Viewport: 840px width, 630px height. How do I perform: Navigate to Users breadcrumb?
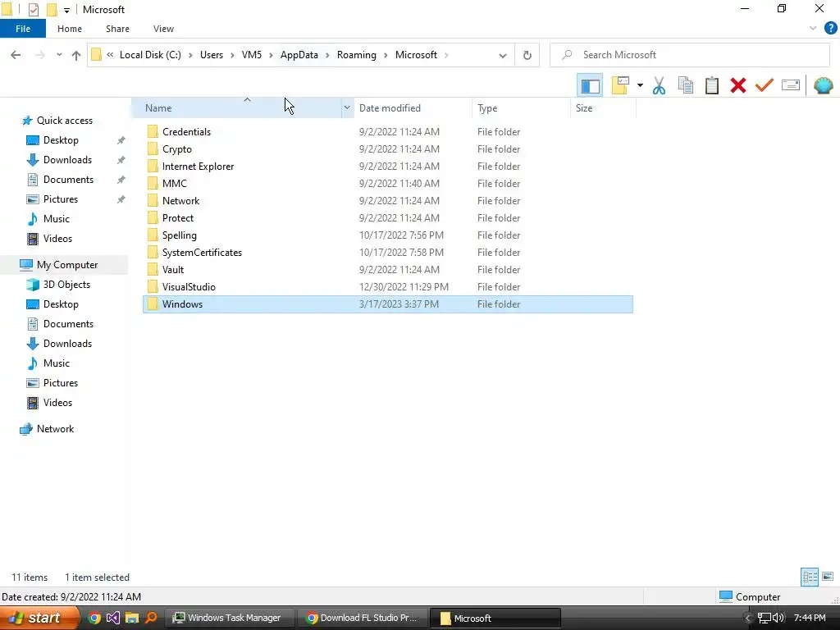[x=212, y=55]
